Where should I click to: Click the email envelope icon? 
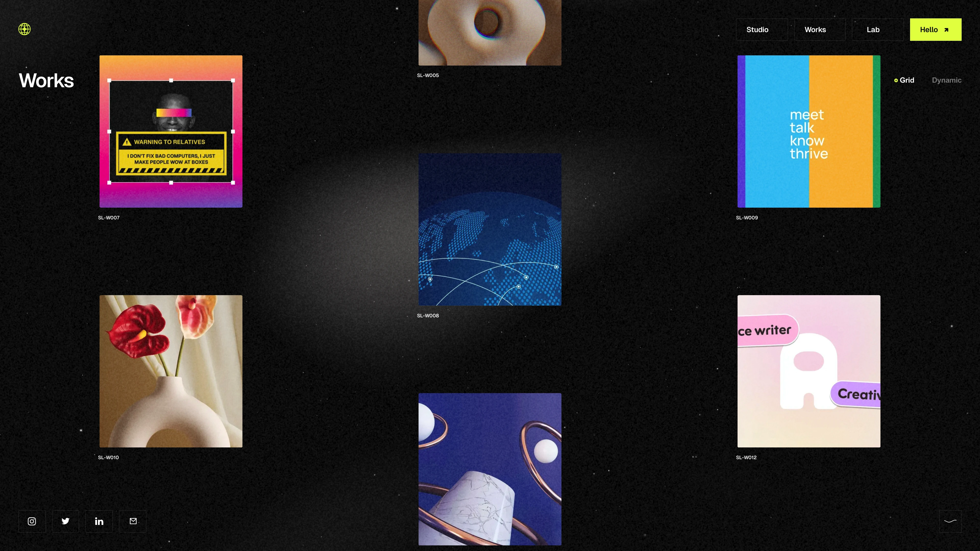tap(133, 521)
